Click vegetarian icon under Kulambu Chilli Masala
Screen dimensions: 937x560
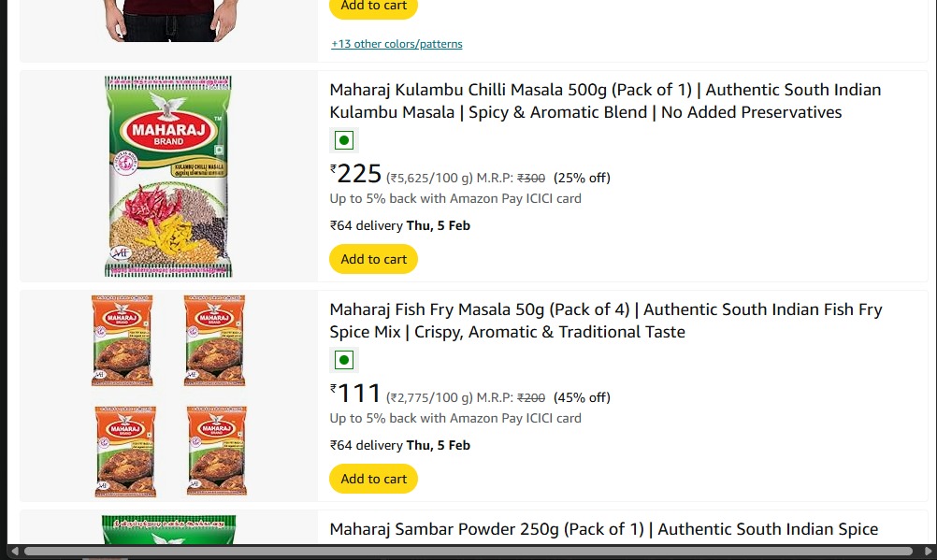click(x=343, y=141)
